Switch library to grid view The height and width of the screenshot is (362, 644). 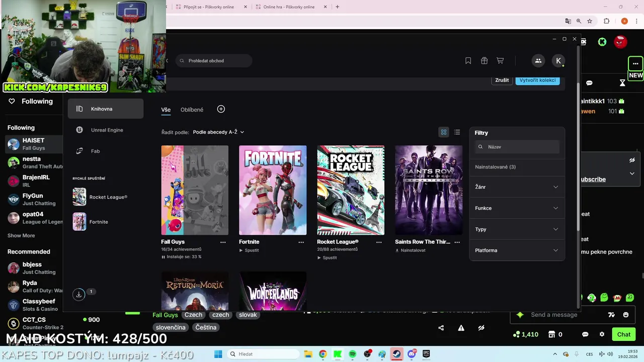click(444, 132)
